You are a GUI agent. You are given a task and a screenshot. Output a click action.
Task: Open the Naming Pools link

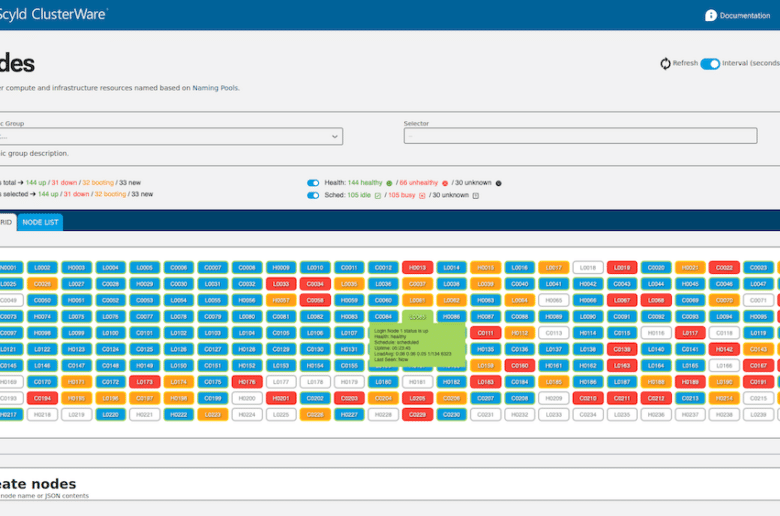tap(215, 88)
